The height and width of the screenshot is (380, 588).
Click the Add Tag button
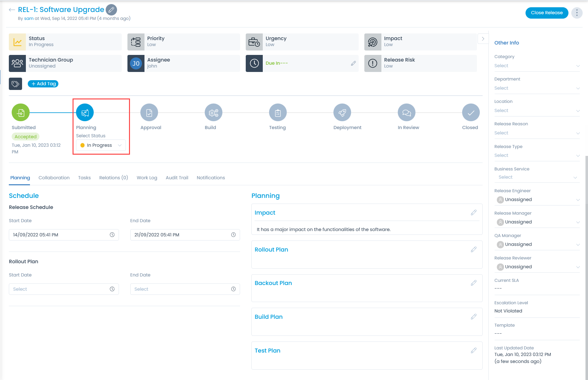pyautogui.click(x=43, y=84)
